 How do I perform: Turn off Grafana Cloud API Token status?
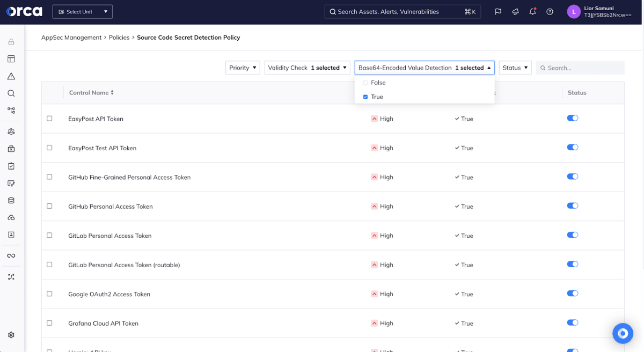[573, 322]
